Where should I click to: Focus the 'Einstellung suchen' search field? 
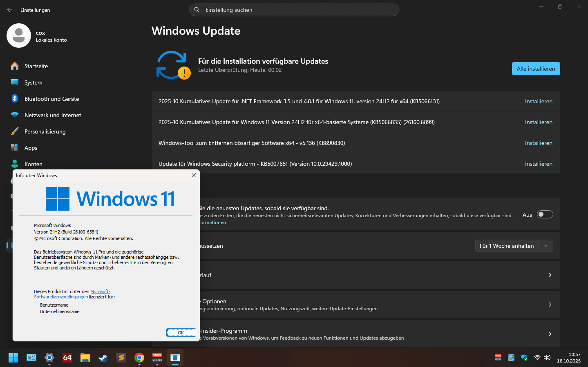[x=294, y=10]
